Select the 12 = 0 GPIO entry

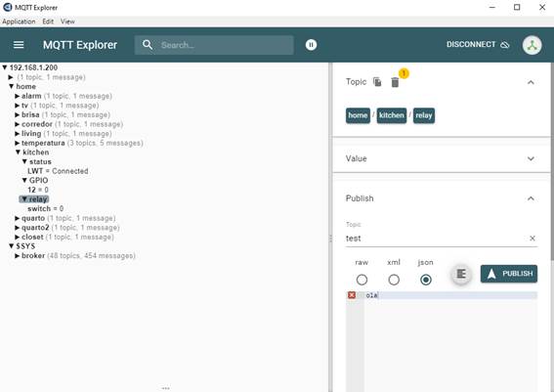click(x=38, y=190)
